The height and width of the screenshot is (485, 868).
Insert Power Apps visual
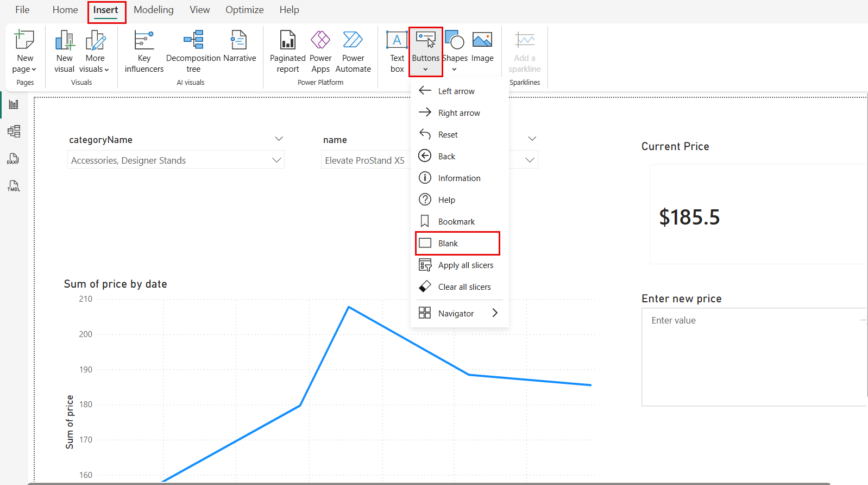pos(320,52)
